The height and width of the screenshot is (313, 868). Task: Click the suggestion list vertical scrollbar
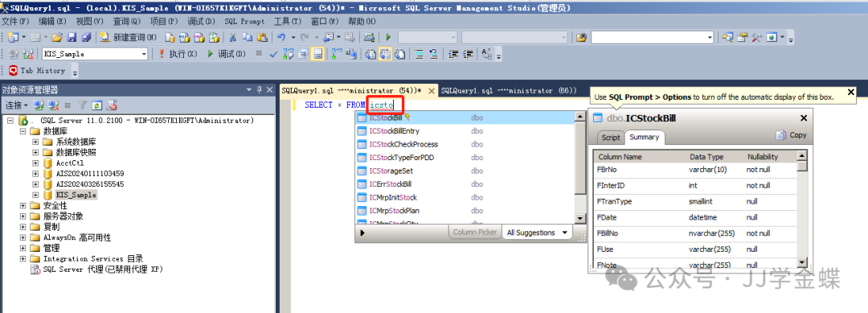(580, 168)
